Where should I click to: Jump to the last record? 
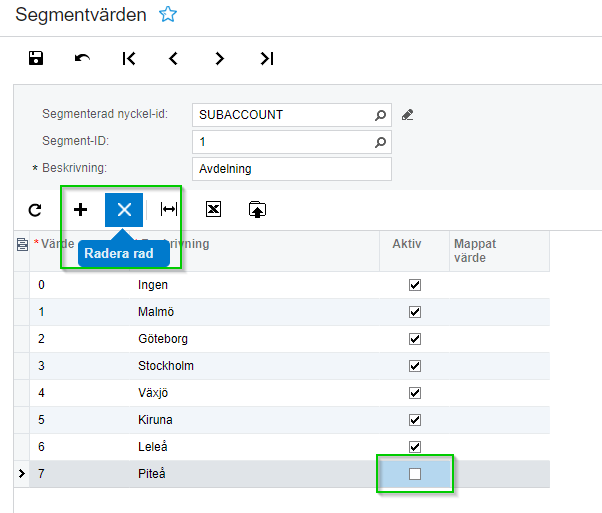pos(266,59)
